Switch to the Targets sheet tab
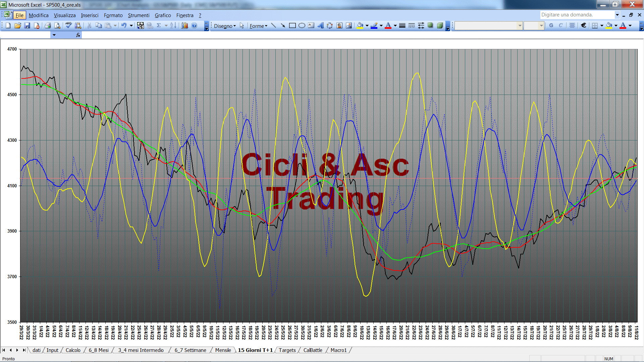Screen dimensions: 644x362 [287, 350]
